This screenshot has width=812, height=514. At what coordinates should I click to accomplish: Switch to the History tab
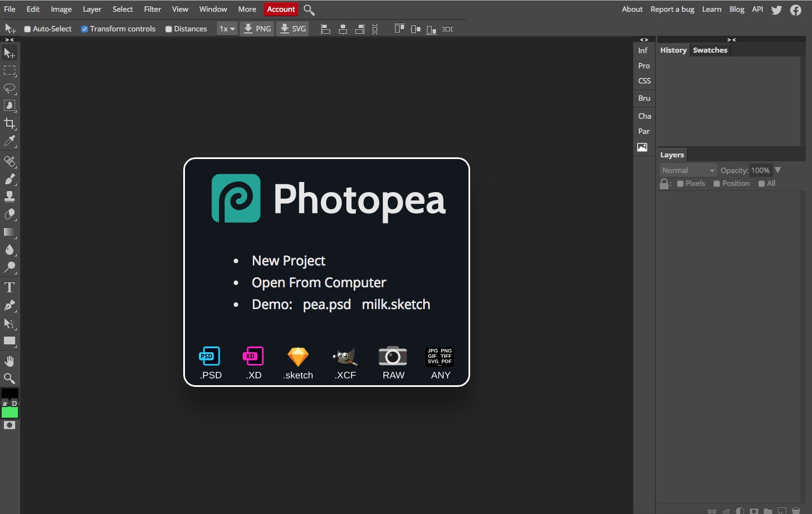tap(674, 50)
